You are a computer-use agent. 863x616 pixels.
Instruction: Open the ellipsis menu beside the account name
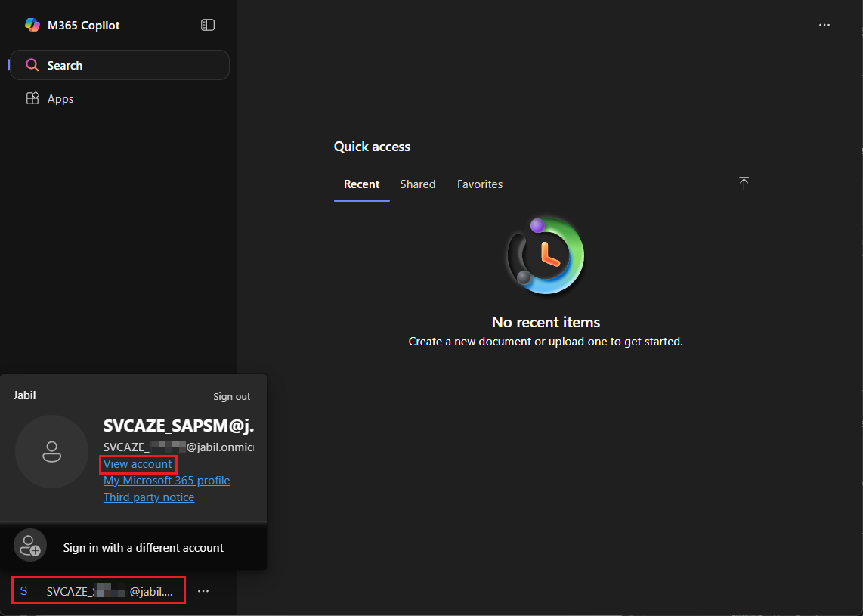pos(203,591)
